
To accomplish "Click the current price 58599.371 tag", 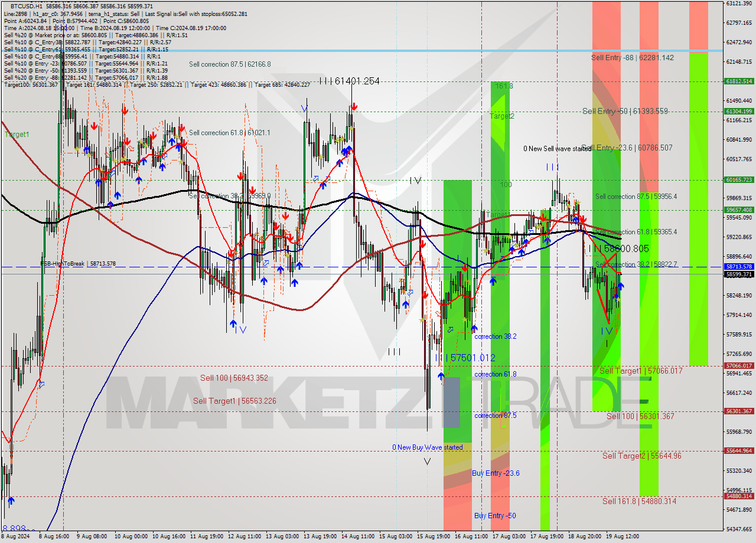I will tap(739, 274).
